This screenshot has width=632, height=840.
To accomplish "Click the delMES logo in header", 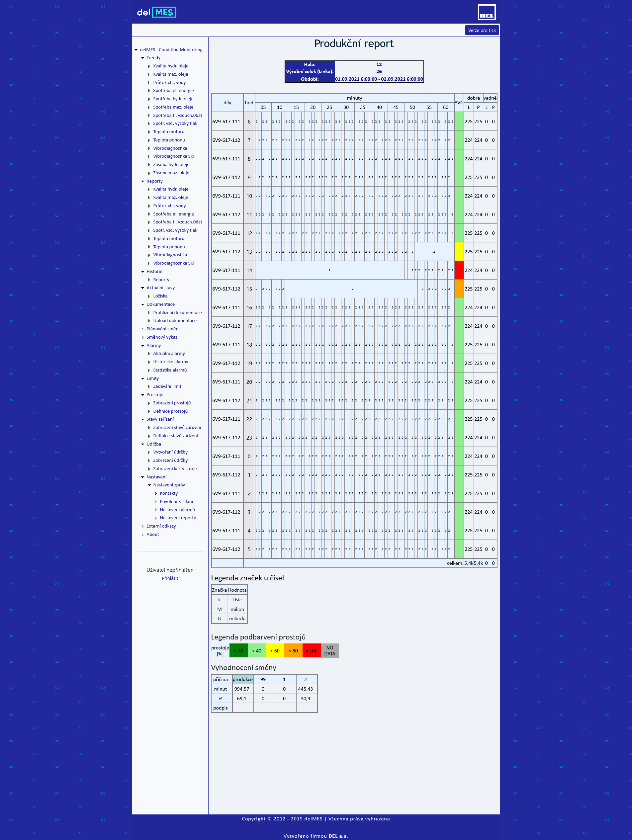I will [156, 12].
